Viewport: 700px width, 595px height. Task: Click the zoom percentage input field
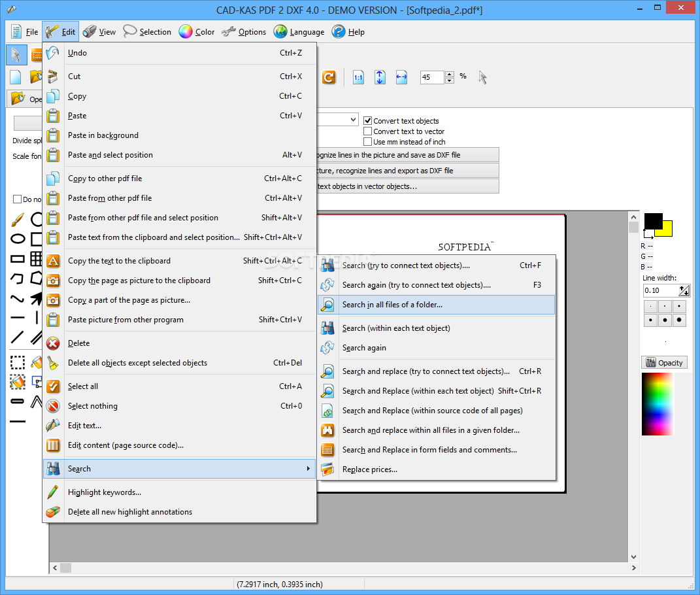[x=431, y=77]
